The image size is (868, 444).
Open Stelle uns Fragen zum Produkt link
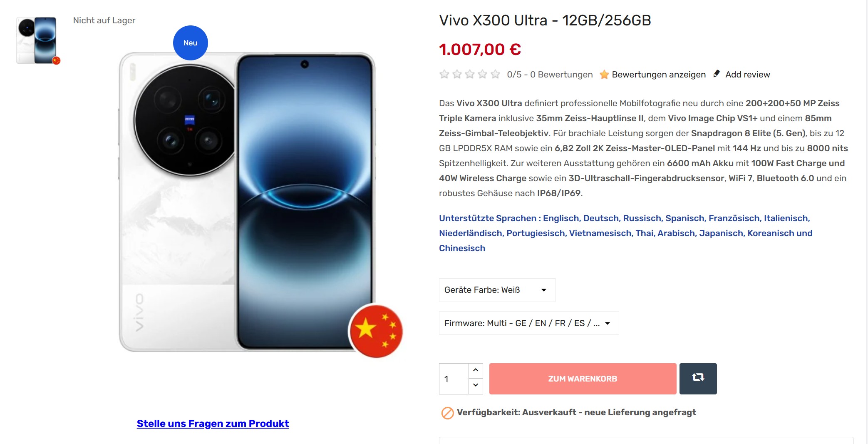[x=213, y=424]
